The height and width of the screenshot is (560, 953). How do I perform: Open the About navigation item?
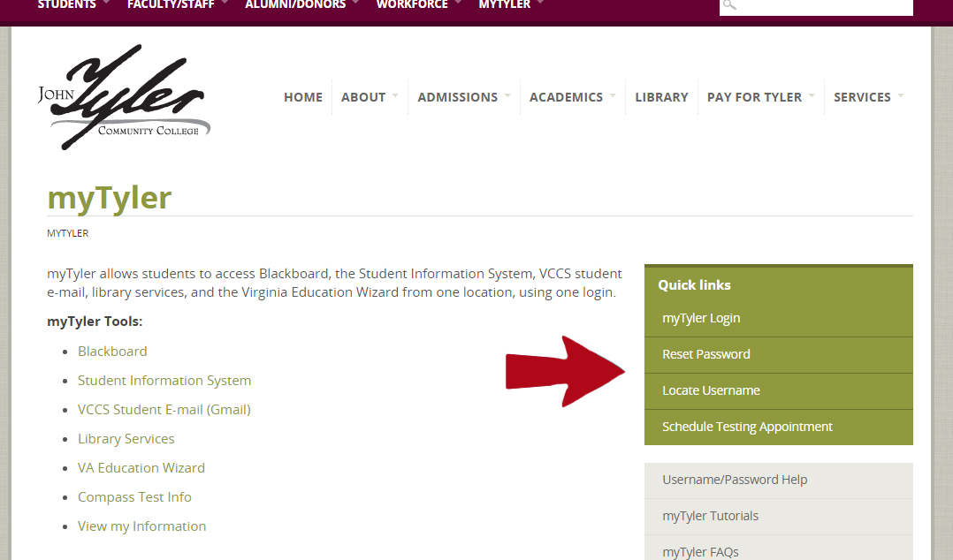[x=363, y=97]
